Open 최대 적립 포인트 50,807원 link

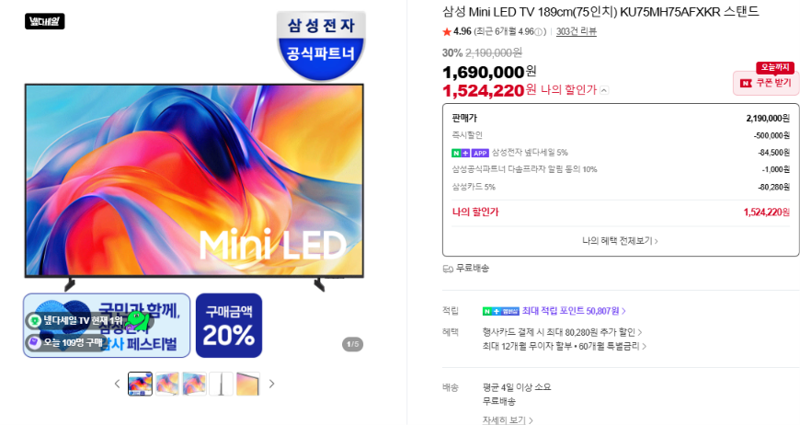[573, 311]
